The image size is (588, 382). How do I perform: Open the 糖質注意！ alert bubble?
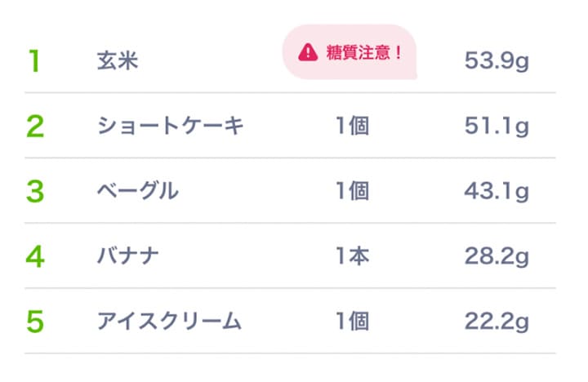350,52
